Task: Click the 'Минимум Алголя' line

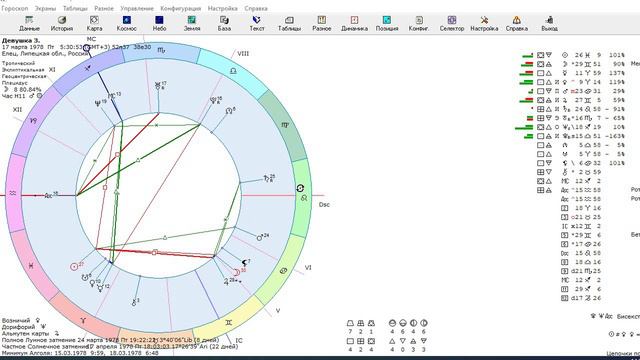Action: [80, 353]
